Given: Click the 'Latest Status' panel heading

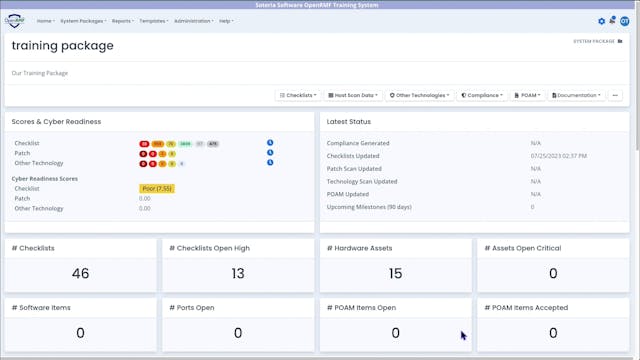Looking at the screenshot, I should 349,122.
